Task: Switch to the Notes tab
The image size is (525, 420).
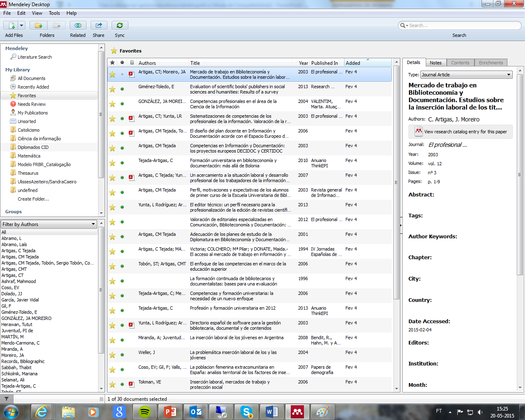Action: point(436,63)
